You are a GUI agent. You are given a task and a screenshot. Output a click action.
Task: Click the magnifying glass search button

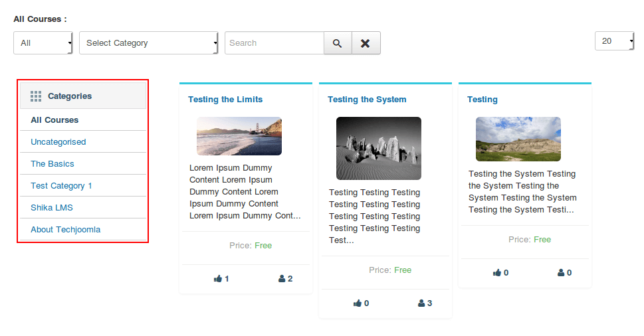(x=338, y=43)
